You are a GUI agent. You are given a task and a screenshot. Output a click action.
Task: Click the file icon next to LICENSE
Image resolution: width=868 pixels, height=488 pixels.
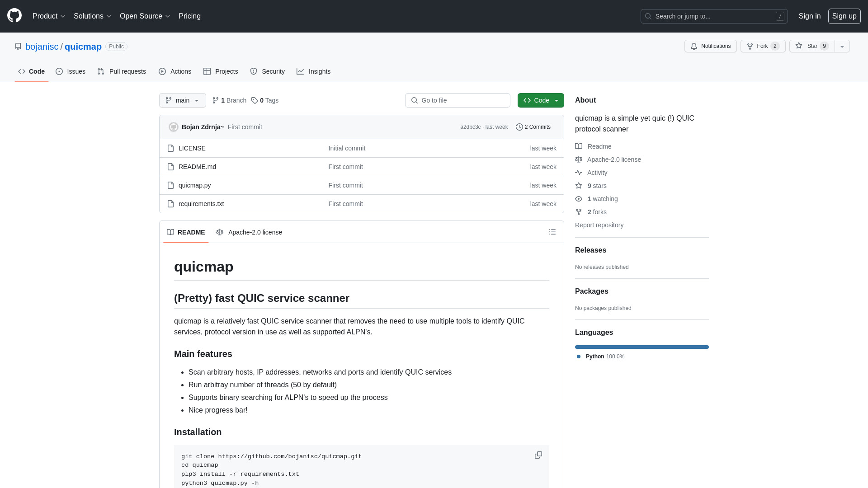tap(170, 148)
